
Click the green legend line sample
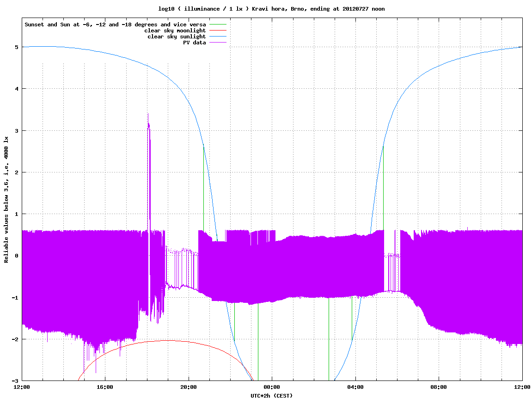pos(218,25)
